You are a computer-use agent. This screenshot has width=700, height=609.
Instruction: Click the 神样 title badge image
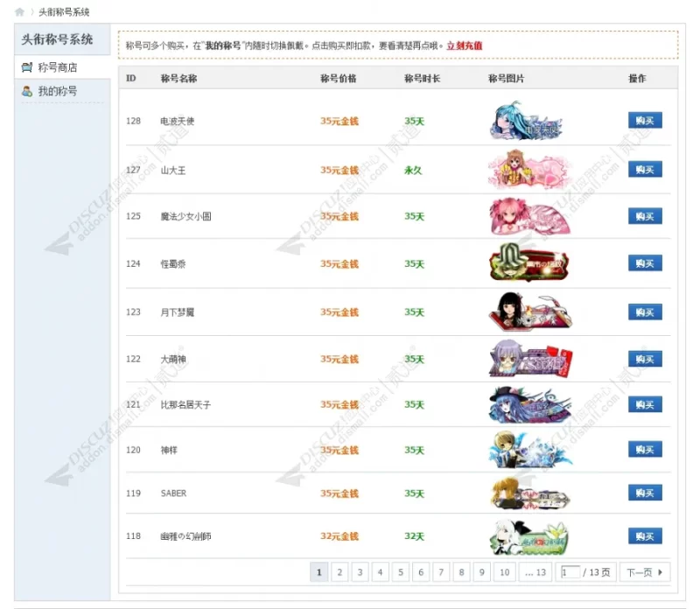click(x=530, y=450)
